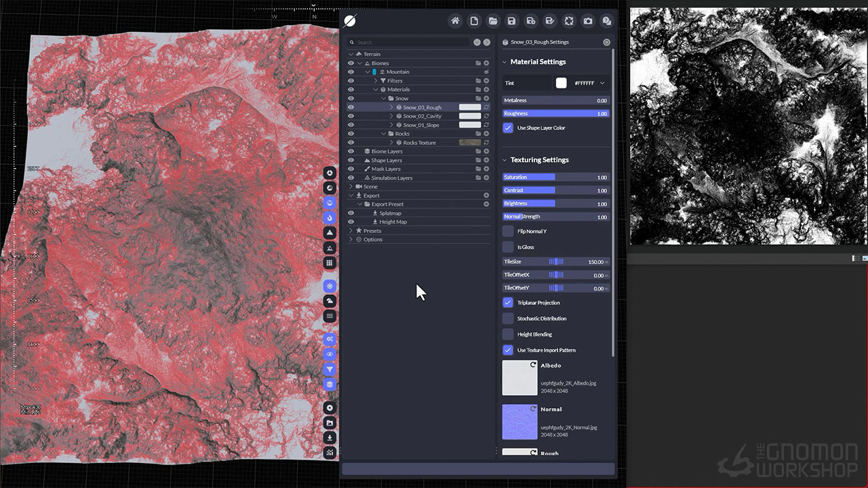The image size is (868, 488).
Task: Click the funnel filter icon in viewport sidebar
Action: [330, 369]
